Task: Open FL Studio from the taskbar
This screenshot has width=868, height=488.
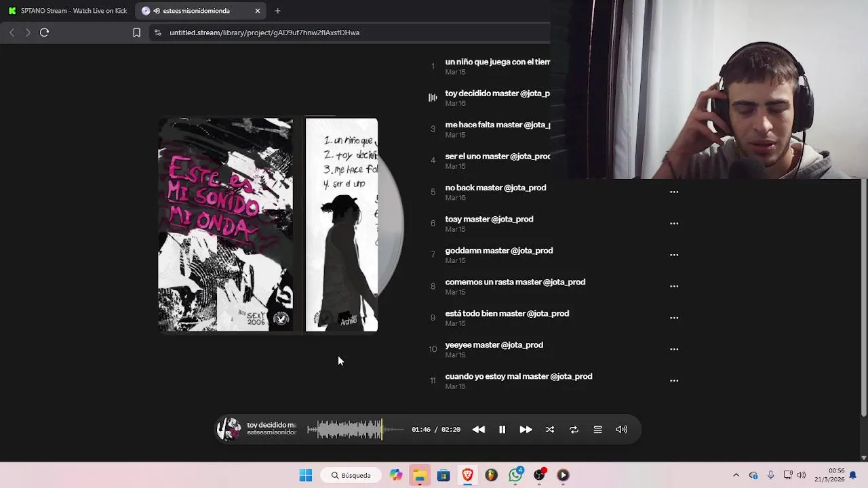Action: coord(491,475)
